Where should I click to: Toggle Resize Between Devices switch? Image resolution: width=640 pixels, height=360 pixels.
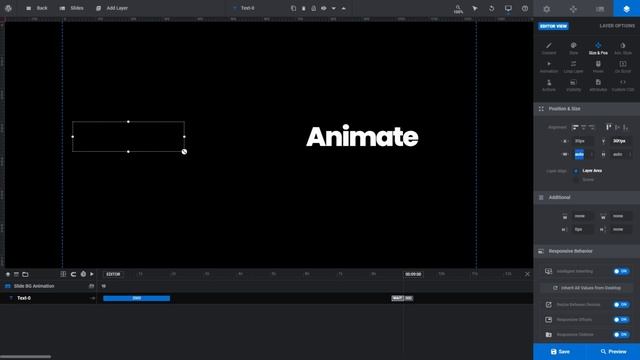click(621, 304)
